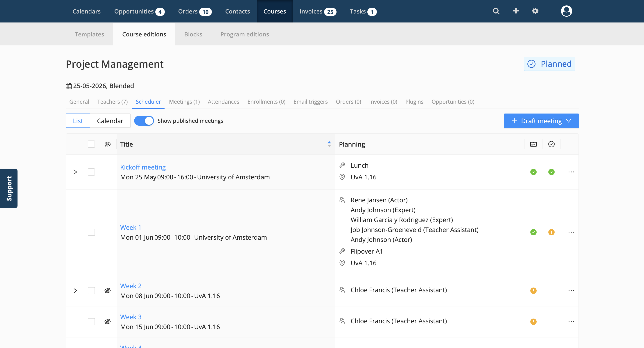Toggle Show published meetings switch
Screen dimensions: 644x348
(x=144, y=121)
